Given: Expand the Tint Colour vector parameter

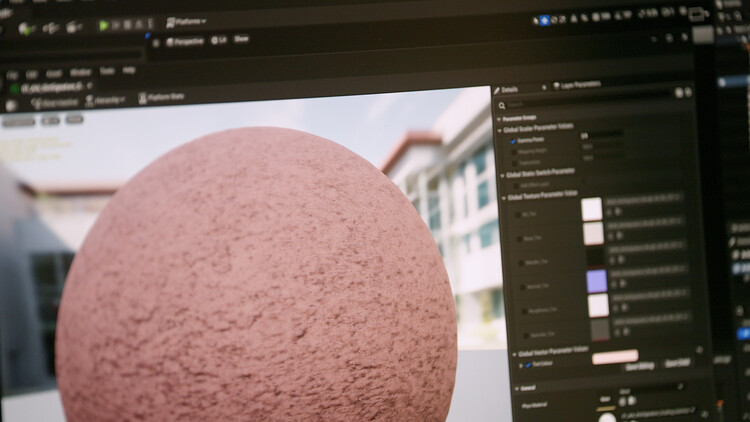Looking at the screenshot, I should pyautogui.click(x=521, y=366).
